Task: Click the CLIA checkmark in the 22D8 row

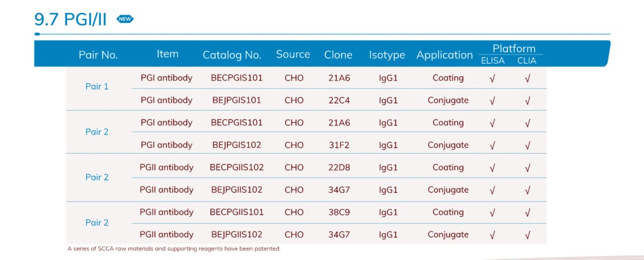Action: (528, 168)
